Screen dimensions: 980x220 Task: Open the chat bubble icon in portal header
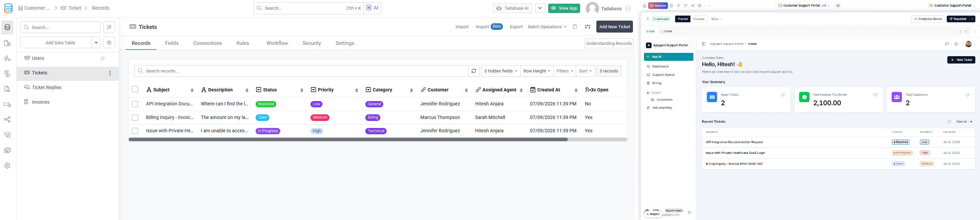coord(946,44)
